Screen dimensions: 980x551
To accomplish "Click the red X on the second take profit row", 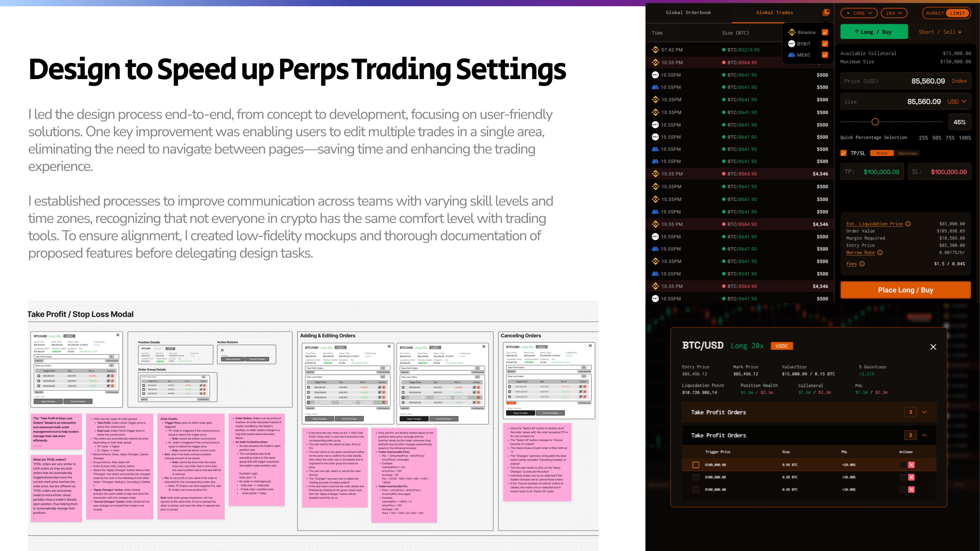I will (911, 477).
